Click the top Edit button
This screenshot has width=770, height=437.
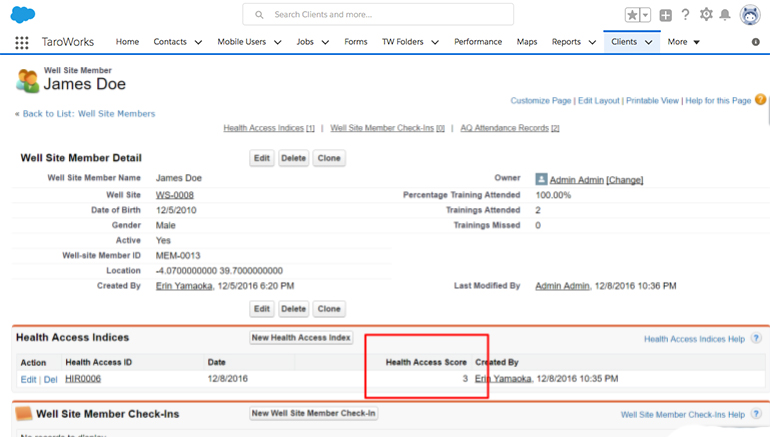(x=261, y=158)
